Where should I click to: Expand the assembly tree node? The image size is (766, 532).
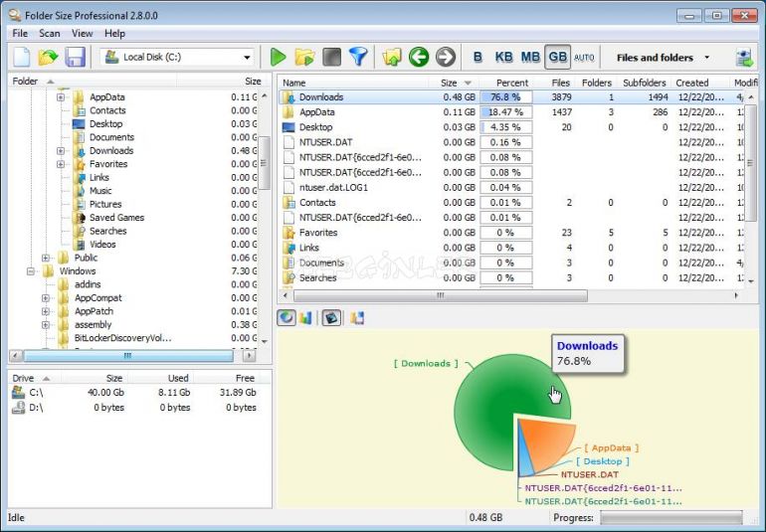pyautogui.click(x=46, y=325)
